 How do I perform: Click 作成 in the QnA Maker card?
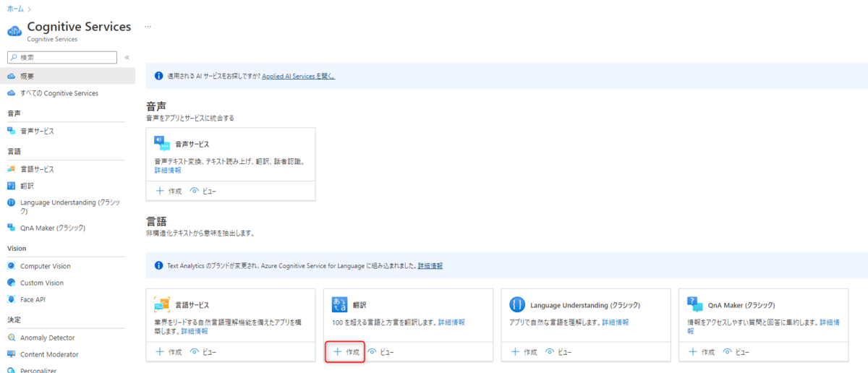click(701, 352)
